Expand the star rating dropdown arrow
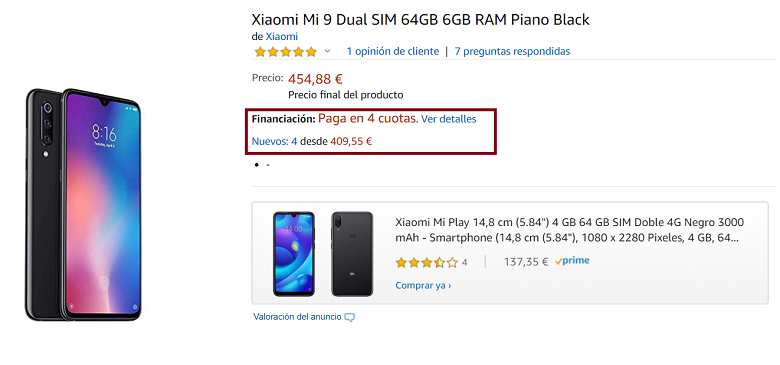Viewport: 780px width, 365px height. point(327,51)
